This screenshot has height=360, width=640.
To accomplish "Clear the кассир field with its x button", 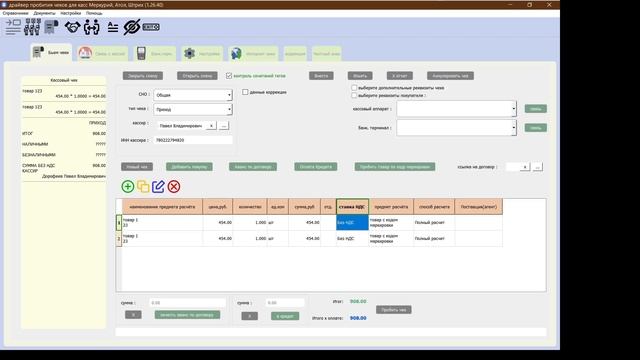I will [x=211, y=126].
